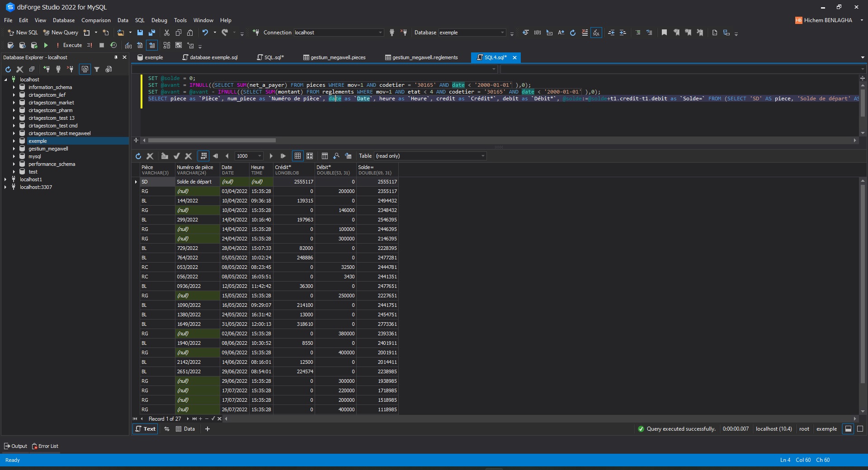The width and height of the screenshot is (868, 470).
Task: Open the Database menu
Action: click(63, 20)
